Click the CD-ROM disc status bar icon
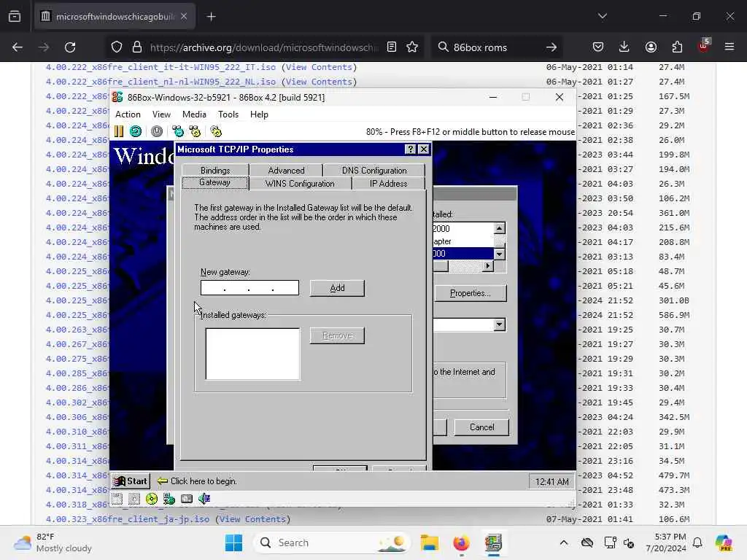 click(152, 499)
